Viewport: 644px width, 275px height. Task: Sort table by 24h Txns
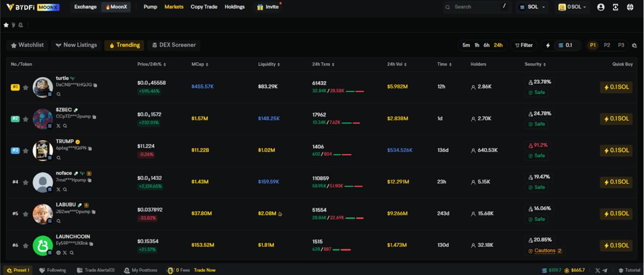(323, 64)
